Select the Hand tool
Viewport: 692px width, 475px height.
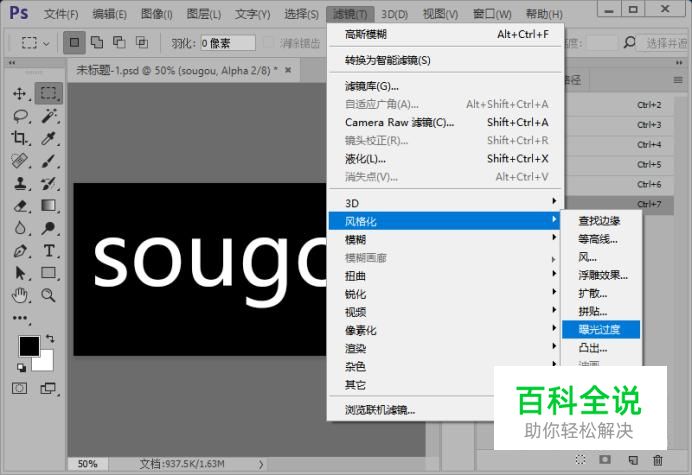[20, 295]
